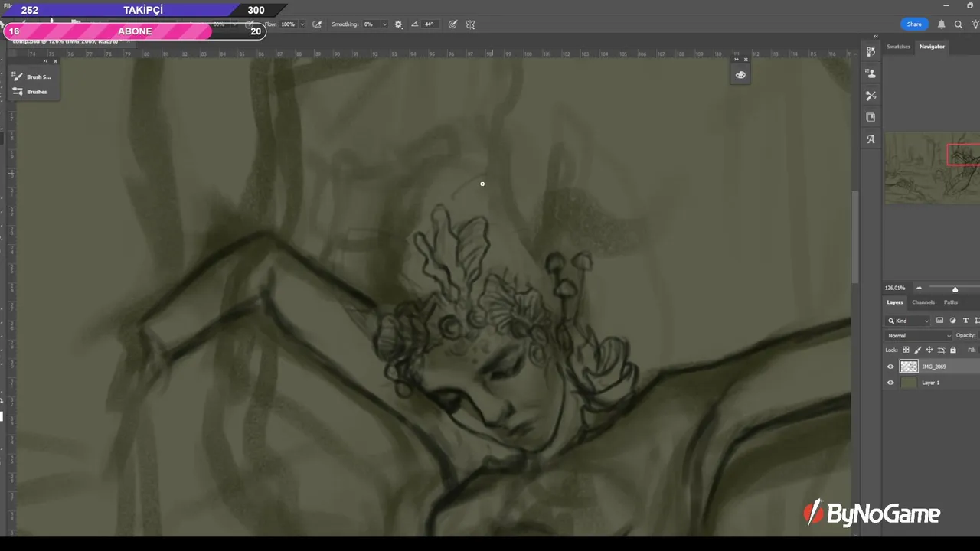
Task: Open the Brush Settings panel
Action: click(x=32, y=77)
